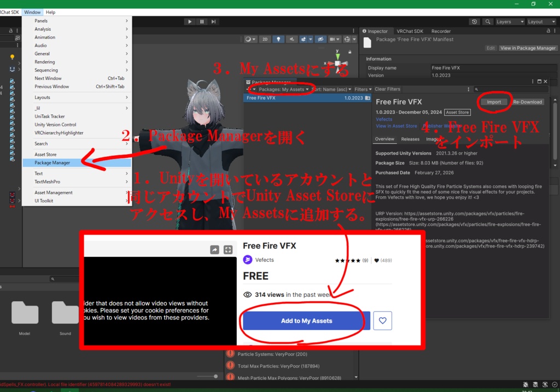Click the Package Manager details vertical scrollbar
Screen dimensions: 560x392
[555, 132]
